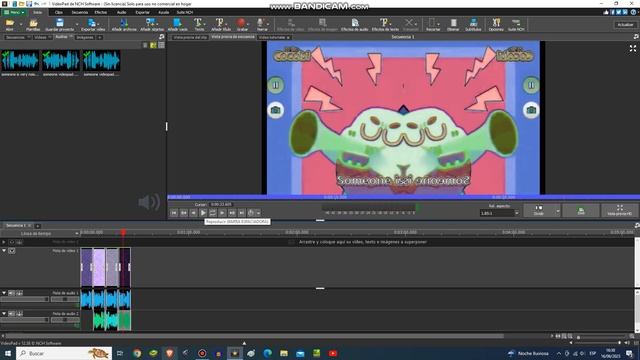
Task: Click the Vista previa HD icon
Action: (x=620, y=210)
